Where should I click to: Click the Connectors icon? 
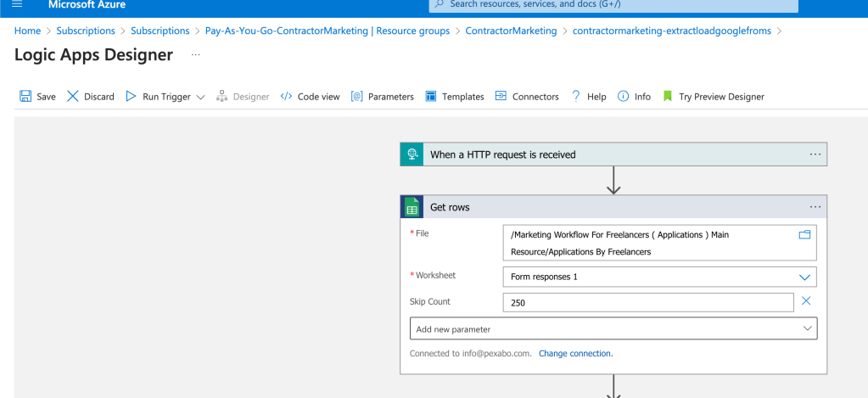click(x=501, y=96)
